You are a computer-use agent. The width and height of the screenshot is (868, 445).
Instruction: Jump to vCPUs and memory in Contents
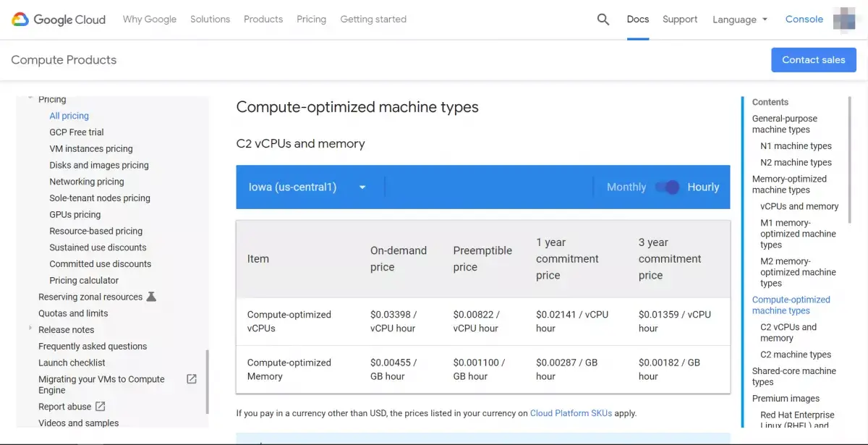[799, 206]
